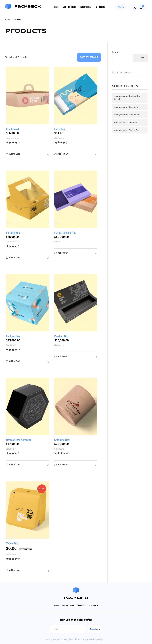Add Folding Box to cart
The height and width of the screenshot is (644, 152).
pos(13,258)
